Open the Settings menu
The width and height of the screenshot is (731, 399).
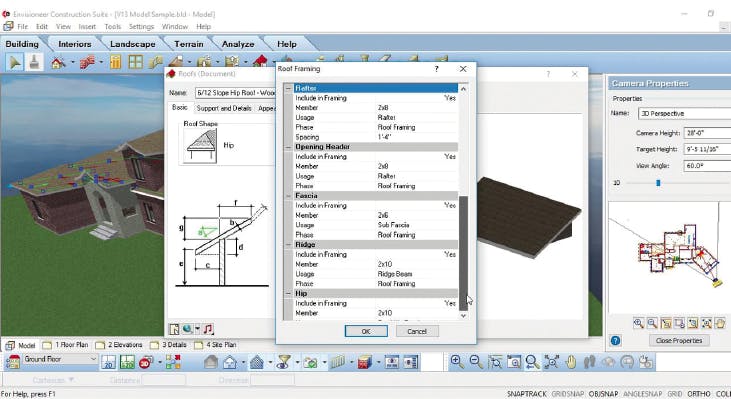click(x=141, y=27)
